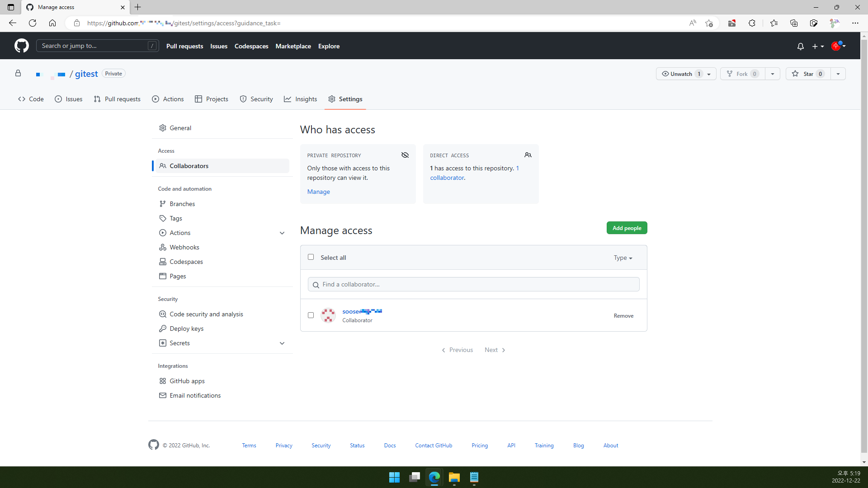Check the collaborator row checkbox
Image resolution: width=868 pixels, height=488 pixels.
[311, 315]
